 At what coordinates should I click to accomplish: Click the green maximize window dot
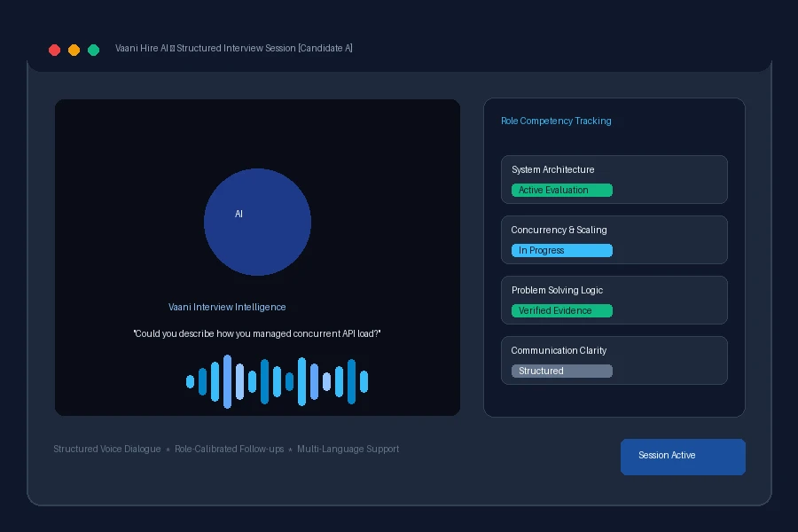point(93,50)
